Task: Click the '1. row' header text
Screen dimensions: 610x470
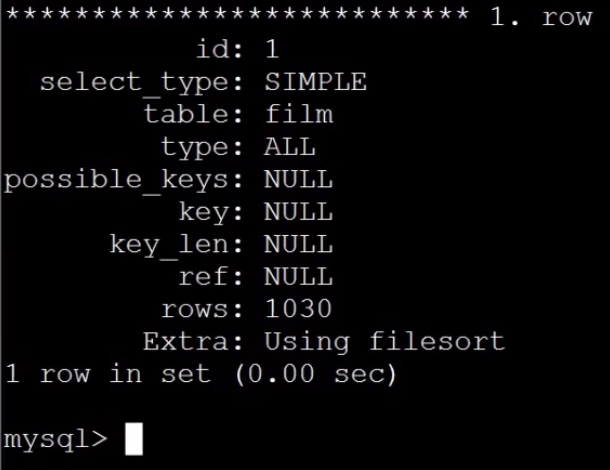Action: (x=541, y=17)
